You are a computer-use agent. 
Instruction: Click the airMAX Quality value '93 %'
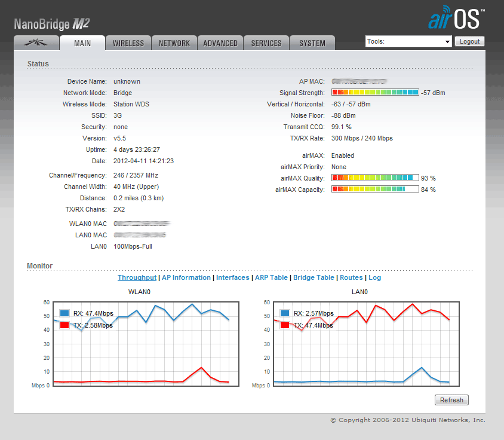428,178
